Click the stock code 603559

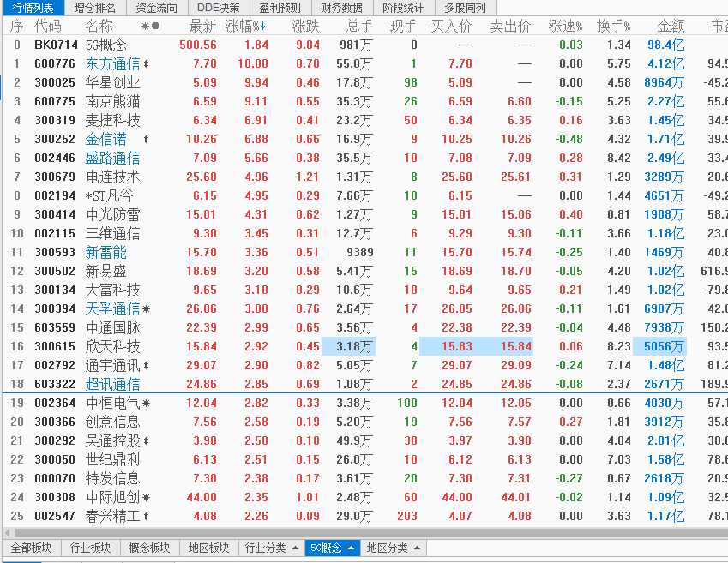point(55,327)
